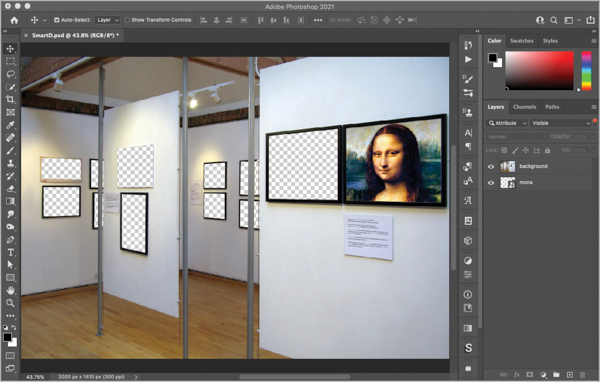Viewport: 600px width, 382px height.
Task: Open the Actions play button panel icon
Action: [468, 59]
